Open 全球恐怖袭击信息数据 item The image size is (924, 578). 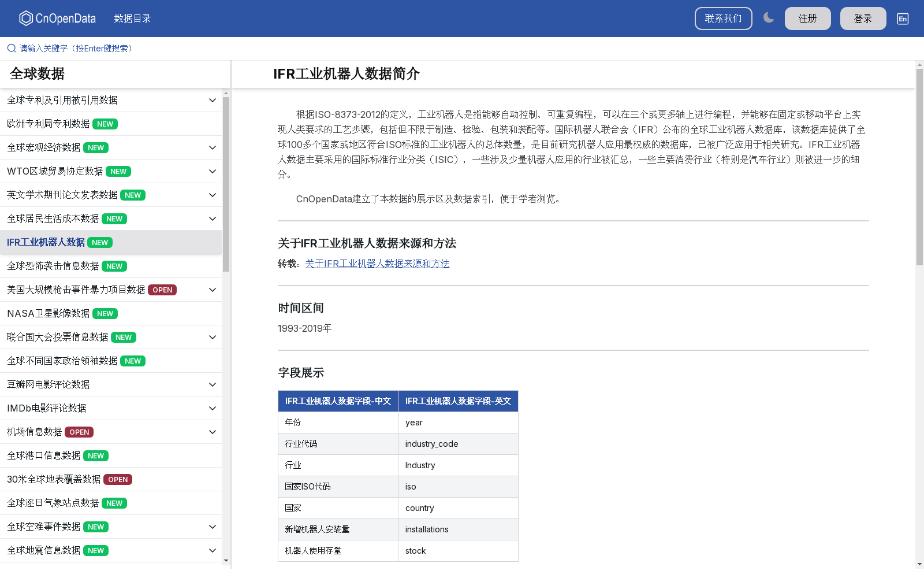(111, 266)
